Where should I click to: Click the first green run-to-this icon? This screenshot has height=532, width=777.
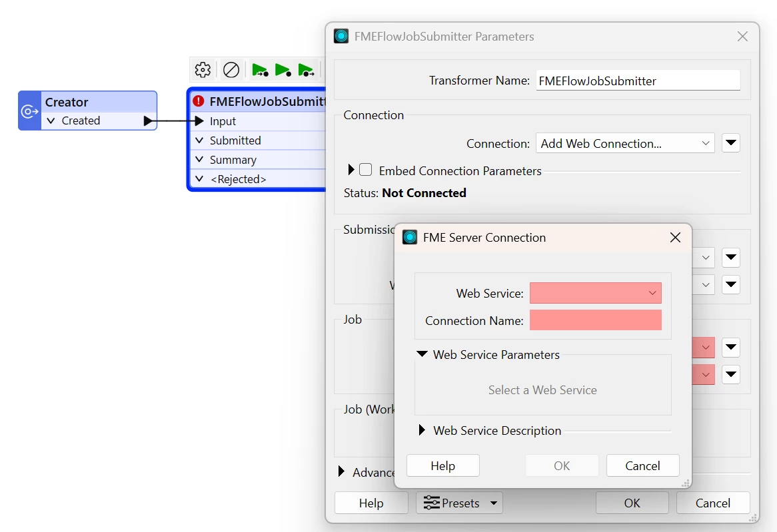[x=260, y=70]
